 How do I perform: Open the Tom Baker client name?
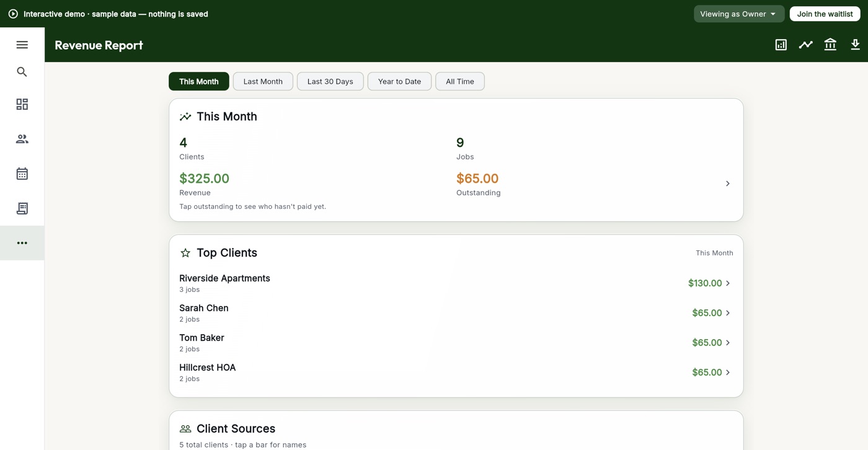click(x=201, y=338)
